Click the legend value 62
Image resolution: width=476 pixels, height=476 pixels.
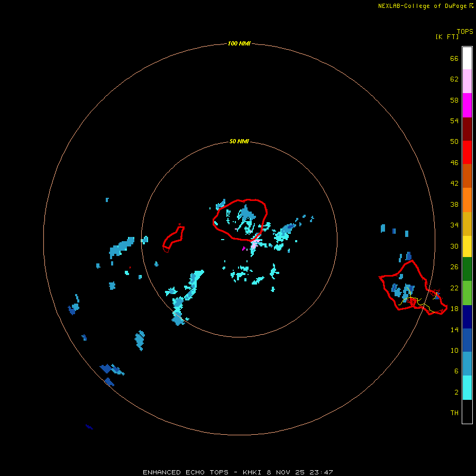pyautogui.click(x=454, y=79)
